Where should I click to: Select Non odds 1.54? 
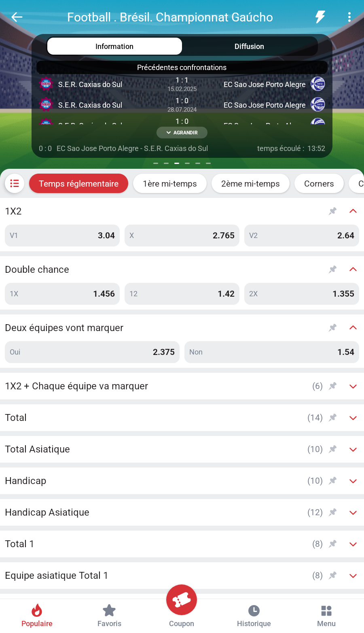point(271,352)
